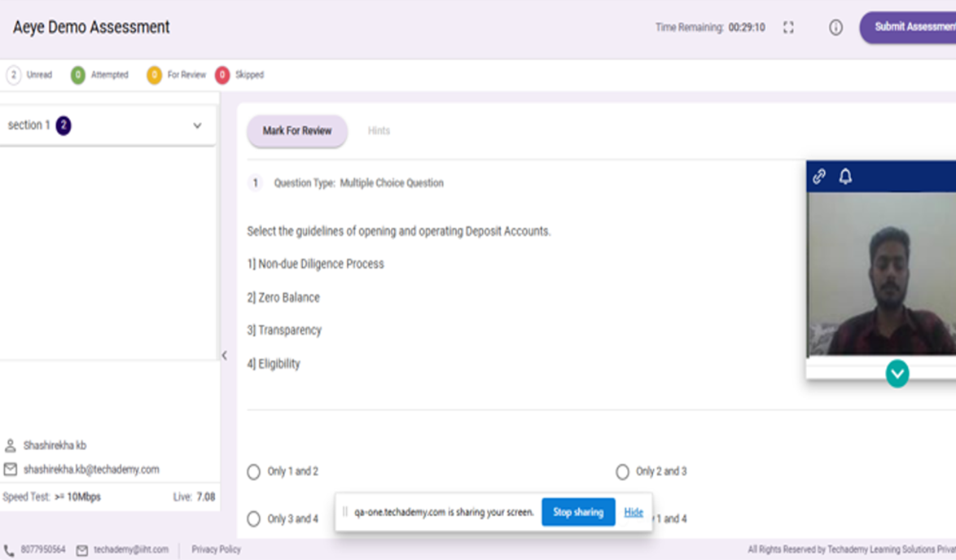956x560 pixels.
Task: Click Stop sharing in the screen-share bar
Action: click(578, 513)
